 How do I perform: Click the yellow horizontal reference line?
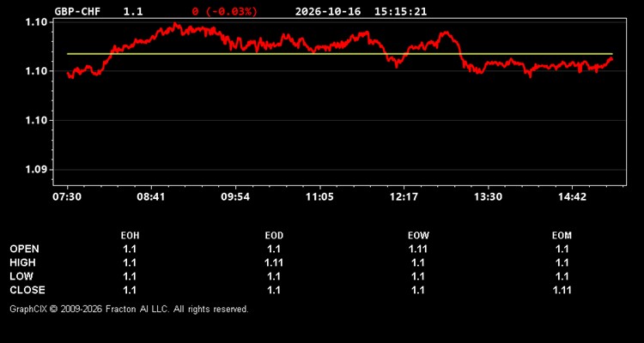point(340,54)
